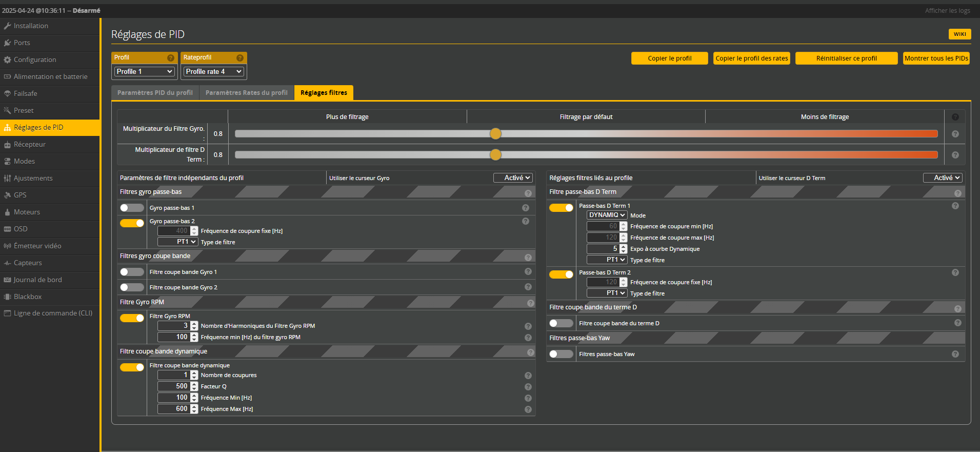980x452 pixels.
Task: Click the Copier le profil button
Action: point(669,58)
